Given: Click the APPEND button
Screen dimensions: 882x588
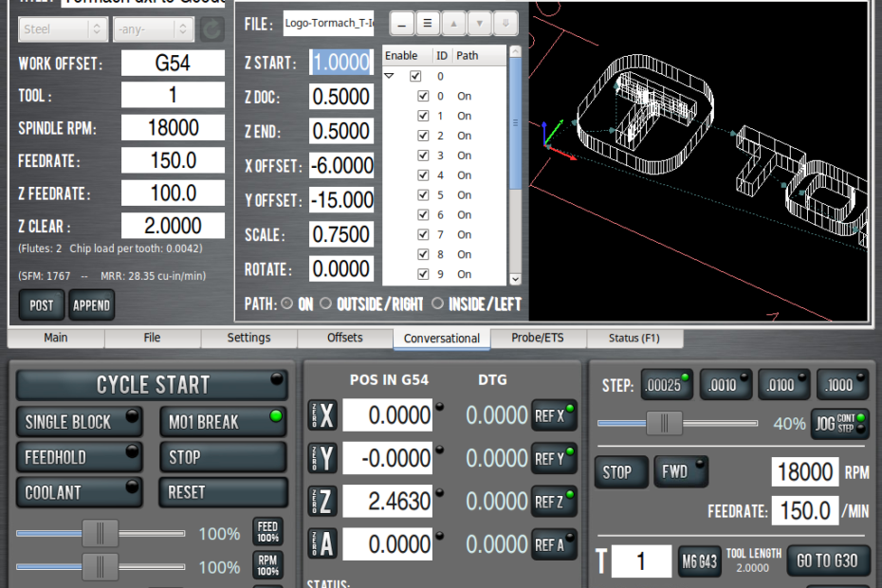Looking at the screenshot, I should tap(91, 305).
